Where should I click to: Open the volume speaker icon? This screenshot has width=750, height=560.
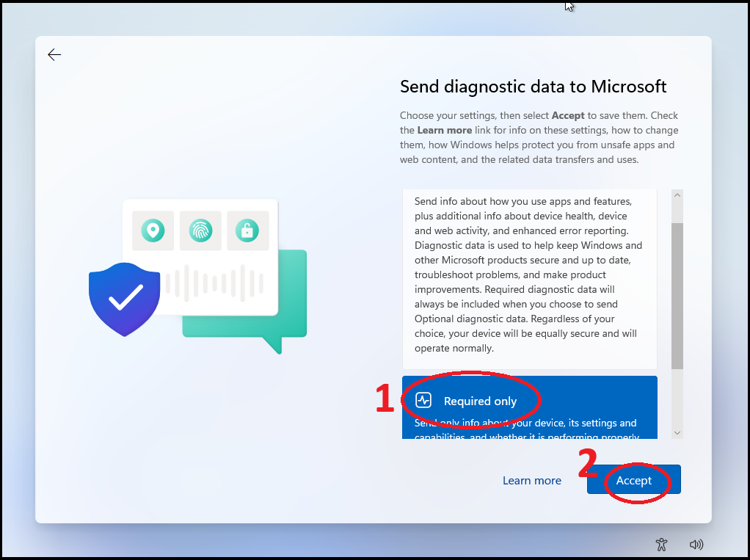pyautogui.click(x=696, y=544)
